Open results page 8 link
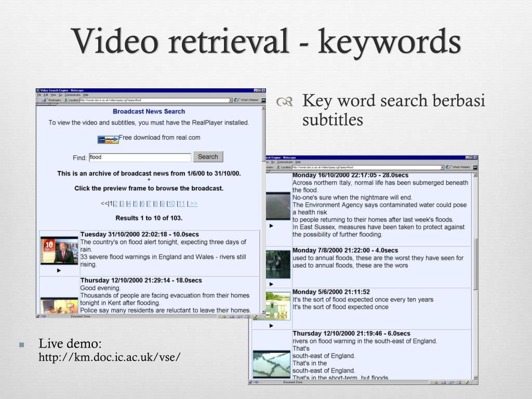This screenshot has width=532, height=399. point(156,204)
